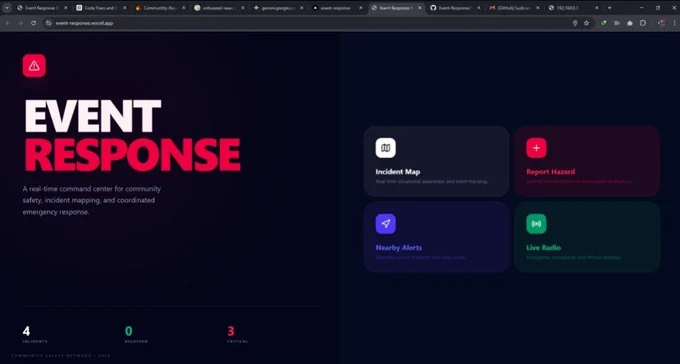Close the Gmail [GitHub] Sudo tab
This screenshot has height=364, width=680.
click(x=538, y=8)
